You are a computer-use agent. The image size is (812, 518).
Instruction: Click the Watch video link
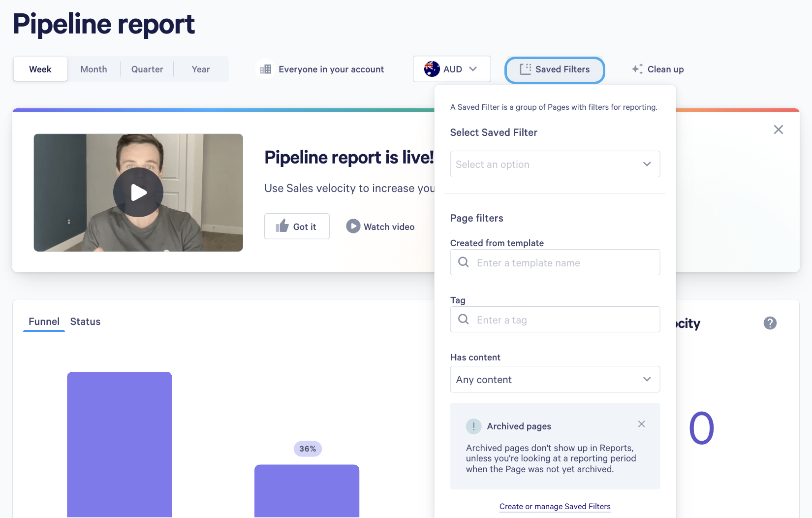tap(380, 227)
